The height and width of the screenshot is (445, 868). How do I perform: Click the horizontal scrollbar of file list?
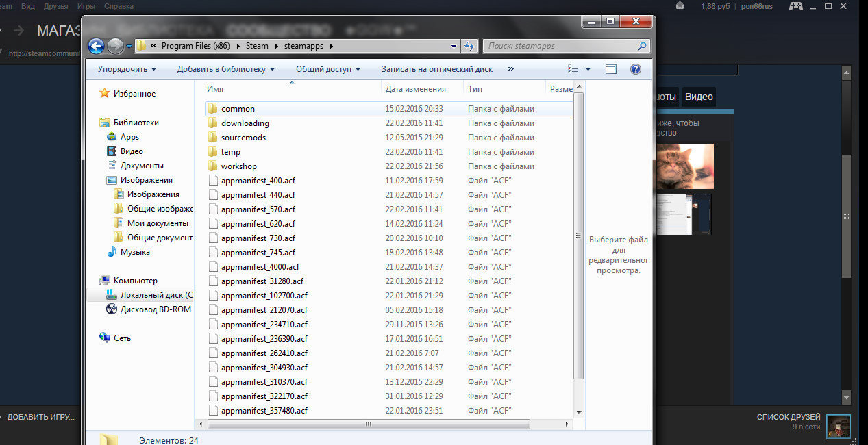tap(368, 424)
